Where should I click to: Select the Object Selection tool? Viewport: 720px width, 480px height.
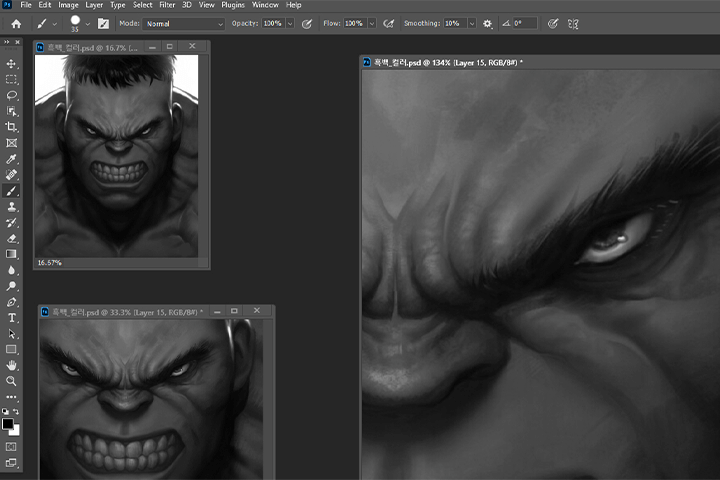coord(11,111)
